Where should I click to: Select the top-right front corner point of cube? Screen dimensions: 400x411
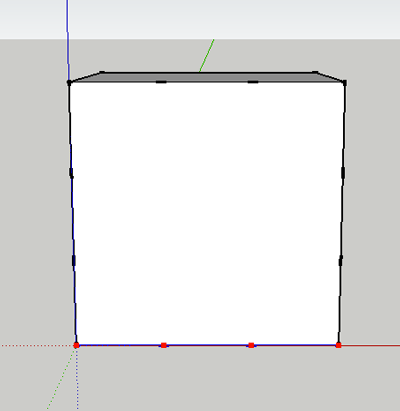click(345, 83)
